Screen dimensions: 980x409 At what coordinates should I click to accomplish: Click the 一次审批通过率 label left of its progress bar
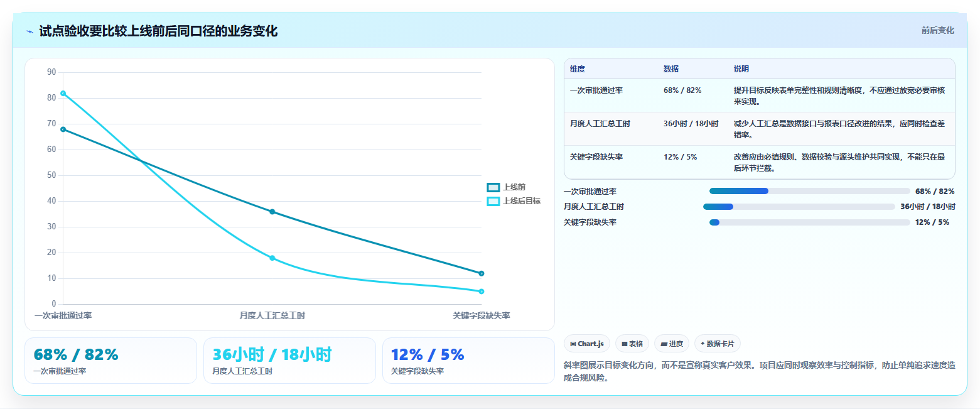[590, 191]
